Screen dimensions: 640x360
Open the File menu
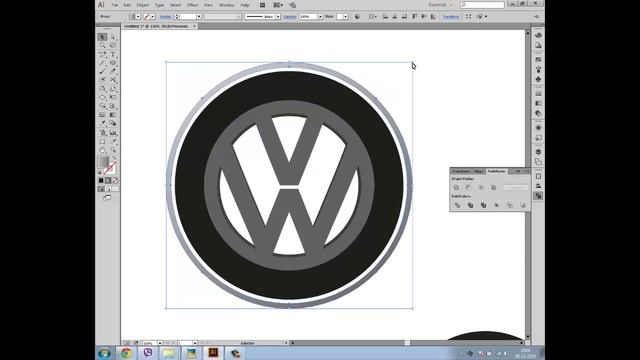point(115,5)
